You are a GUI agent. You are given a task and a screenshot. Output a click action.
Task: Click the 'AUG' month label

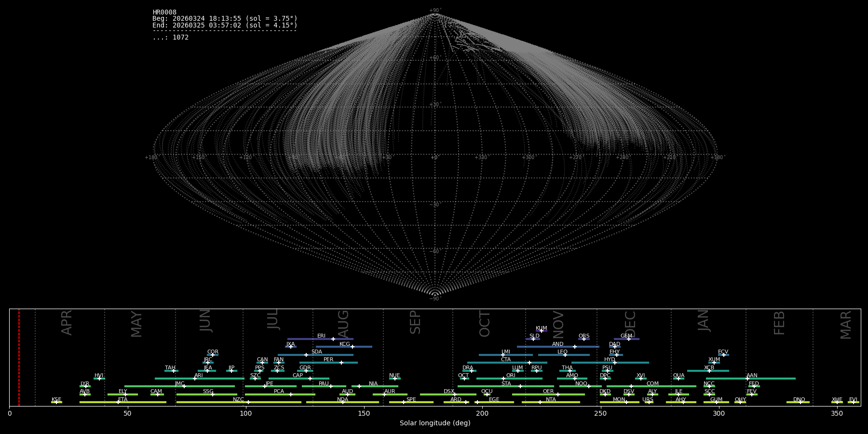pyautogui.click(x=343, y=325)
